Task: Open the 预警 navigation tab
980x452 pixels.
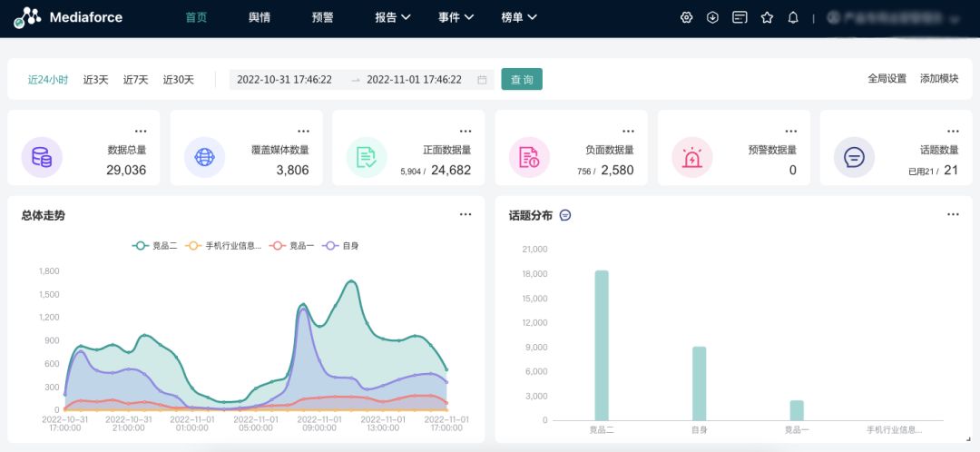Action: (x=322, y=17)
